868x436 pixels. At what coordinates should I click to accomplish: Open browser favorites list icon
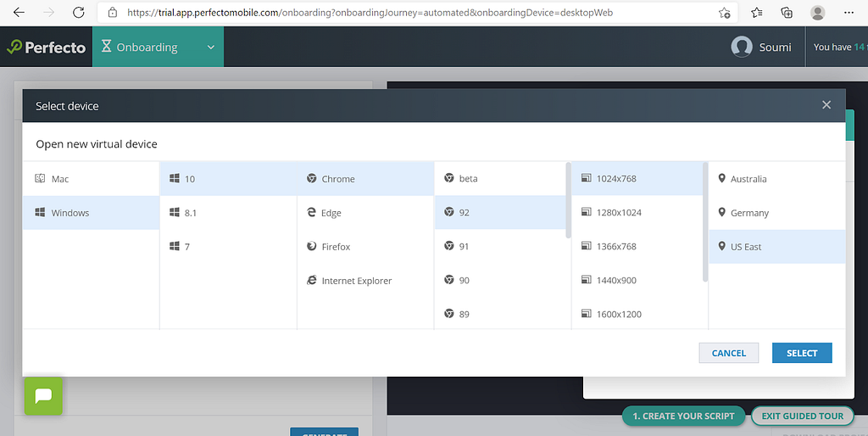coord(757,12)
